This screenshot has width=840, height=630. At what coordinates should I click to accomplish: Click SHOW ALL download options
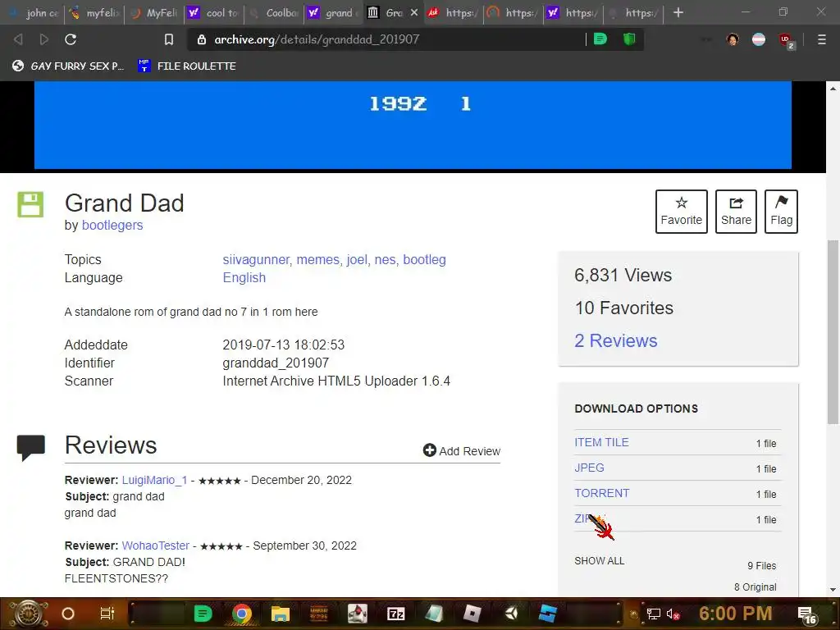(599, 561)
